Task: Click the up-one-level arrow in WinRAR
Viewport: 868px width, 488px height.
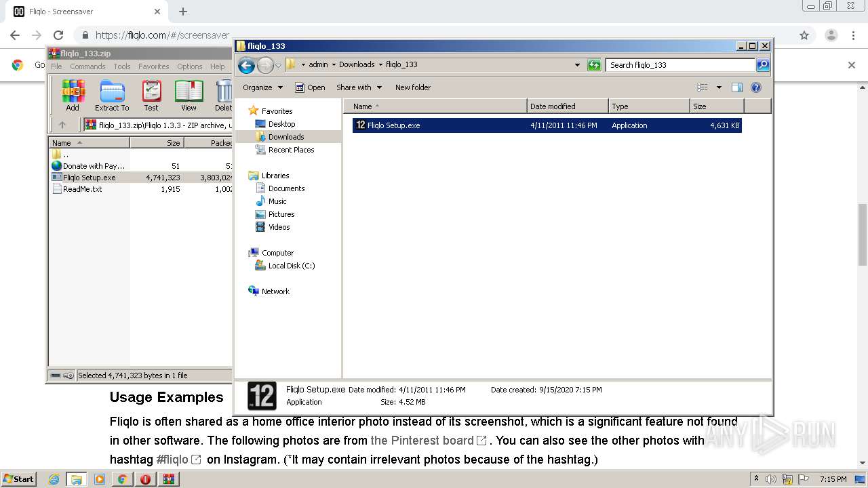Action: coord(62,125)
